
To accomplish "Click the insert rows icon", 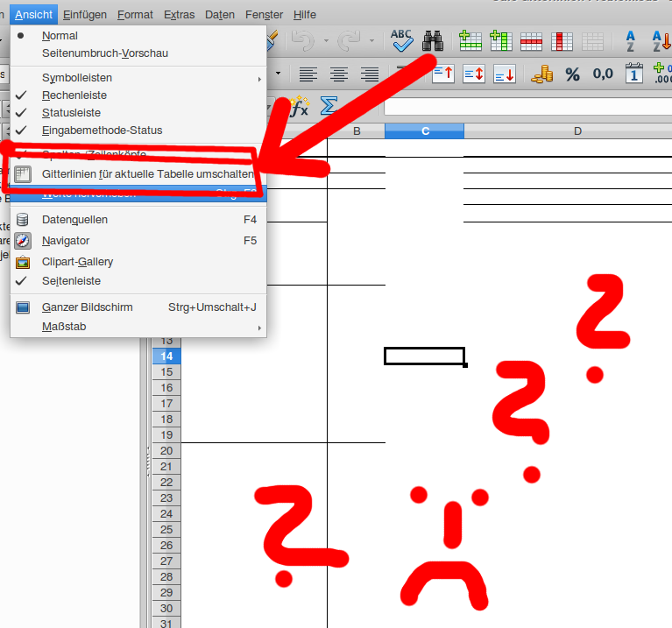I will click(470, 40).
